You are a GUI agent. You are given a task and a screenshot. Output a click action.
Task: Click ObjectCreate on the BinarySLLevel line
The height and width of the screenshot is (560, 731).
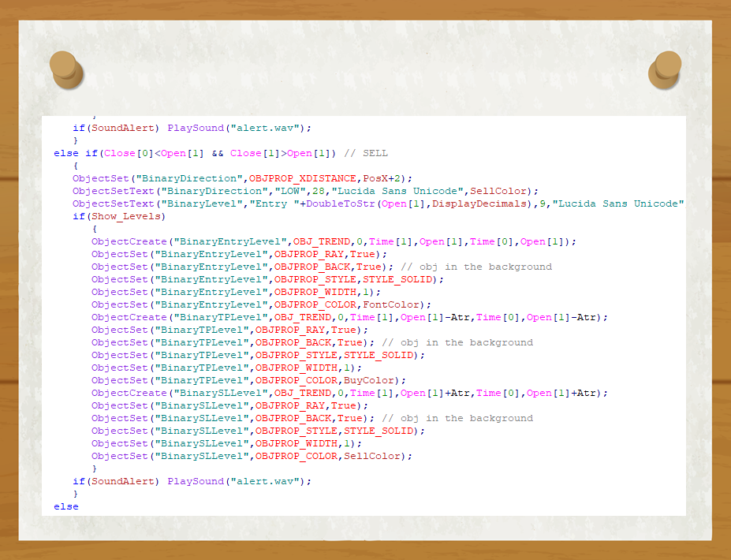pyautogui.click(x=129, y=393)
